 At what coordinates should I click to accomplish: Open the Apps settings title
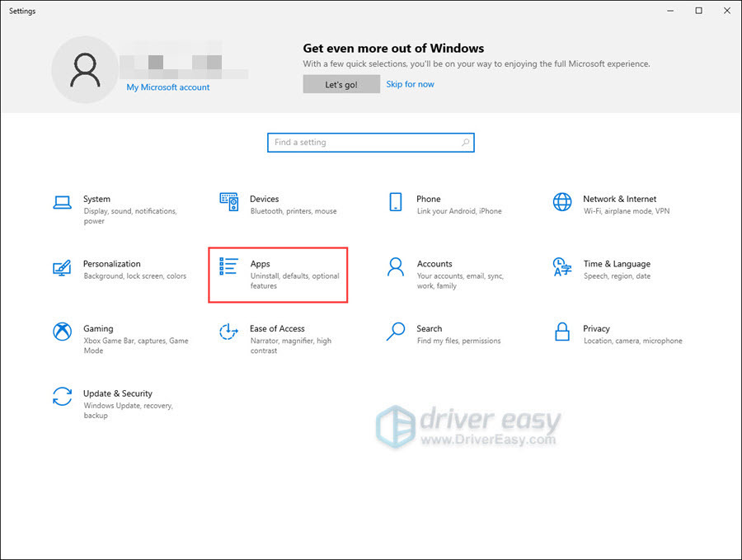pyautogui.click(x=261, y=264)
